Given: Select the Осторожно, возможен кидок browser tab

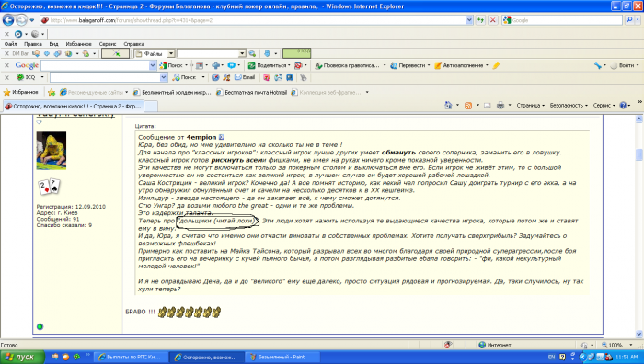Looking at the screenshot, I should click(73, 106).
